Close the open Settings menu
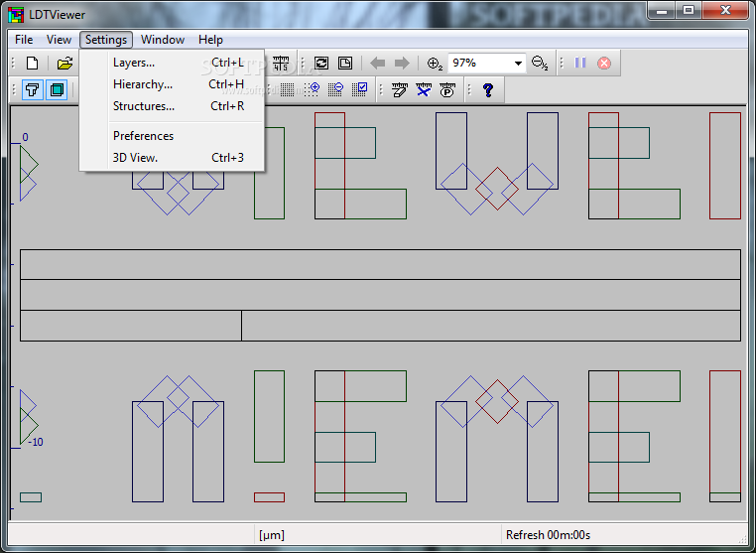Viewport: 756px width, 553px height. pyautogui.click(x=106, y=40)
